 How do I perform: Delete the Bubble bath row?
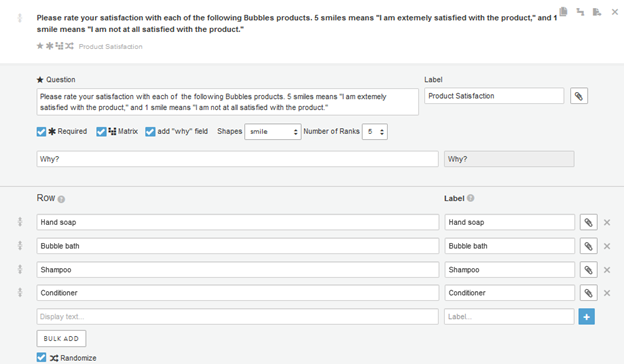coord(607,246)
